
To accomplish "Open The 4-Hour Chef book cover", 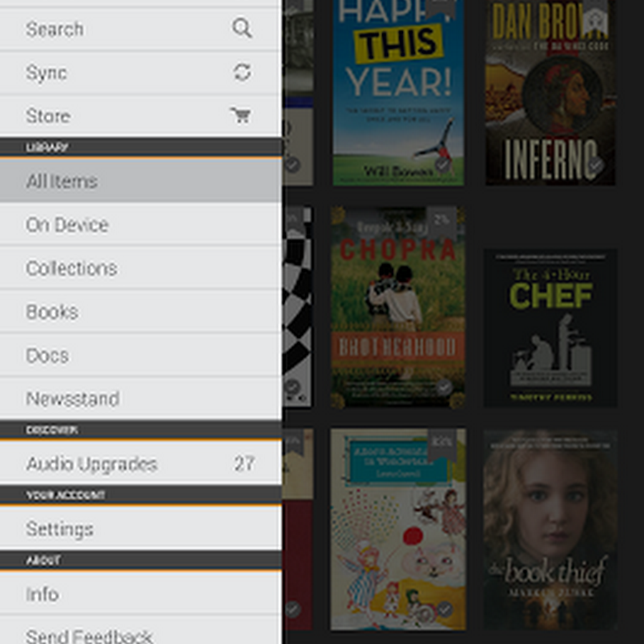I will tap(550, 328).
